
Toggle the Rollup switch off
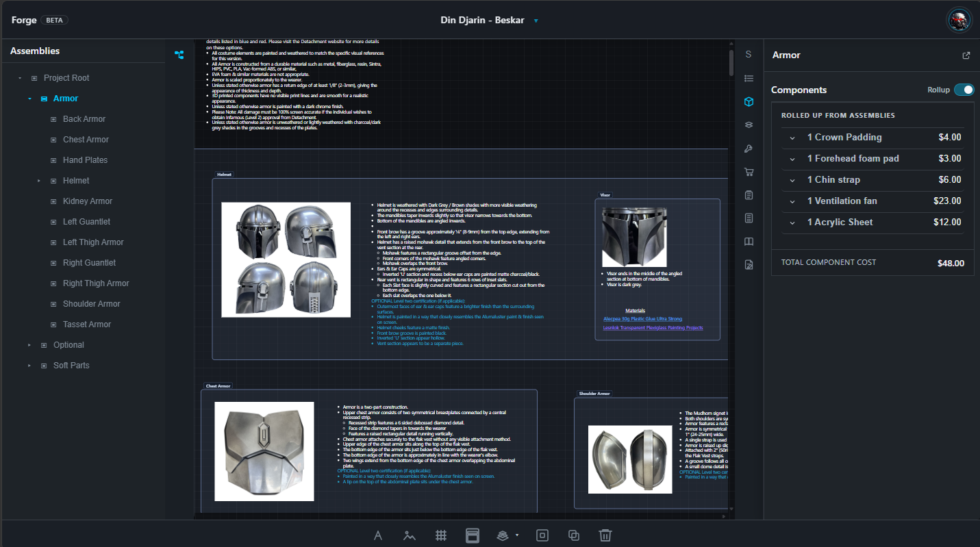click(964, 90)
